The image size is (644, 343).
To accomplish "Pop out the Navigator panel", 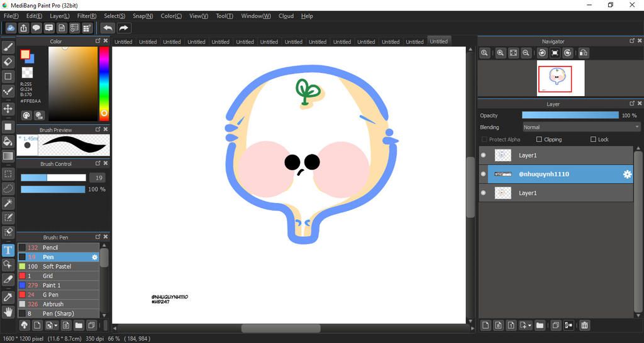I will coord(631,41).
